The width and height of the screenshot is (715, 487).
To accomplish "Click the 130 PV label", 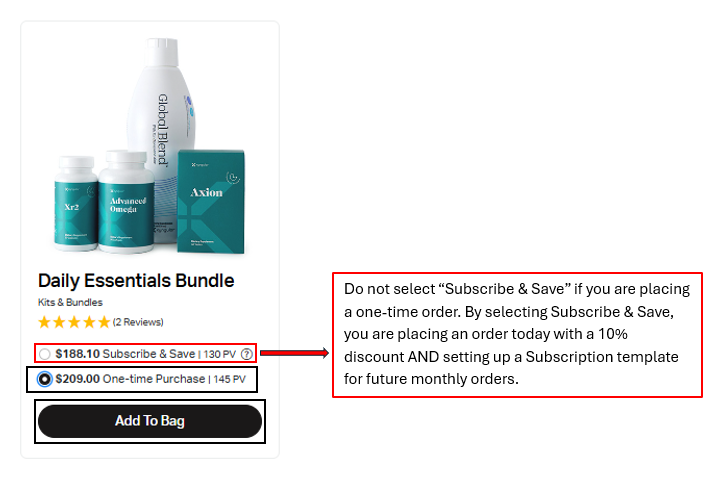I will (220, 354).
